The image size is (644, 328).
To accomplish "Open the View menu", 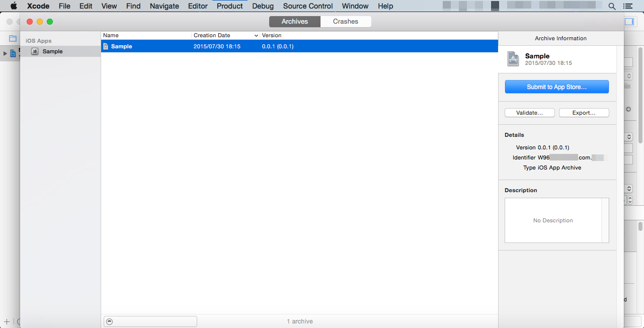I will coord(109,6).
